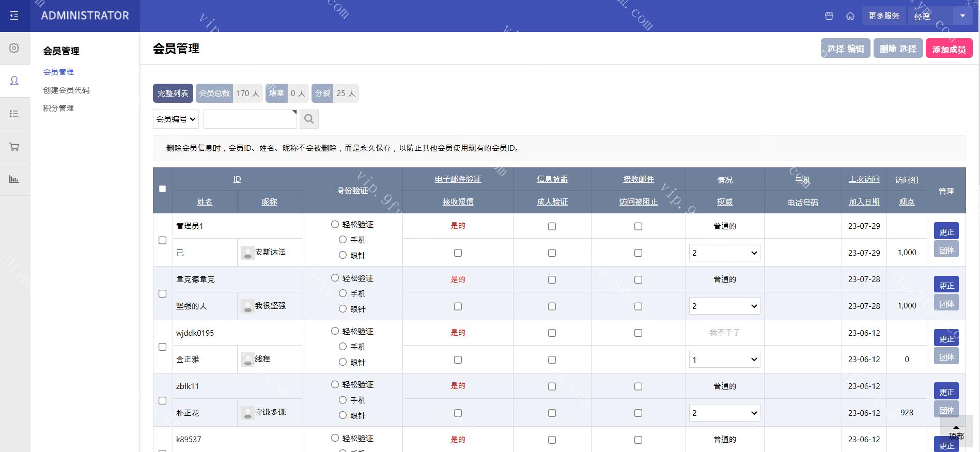Select the 轻松验证 radio for 管理员1
Viewport: 980px width, 452px height.
[x=335, y=224]
